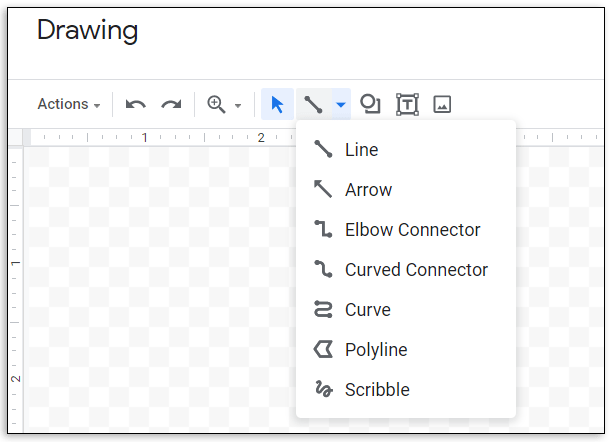Select Scribble drawing option
Viewport: 613px width, 442px height.
[x=377, y=390]
